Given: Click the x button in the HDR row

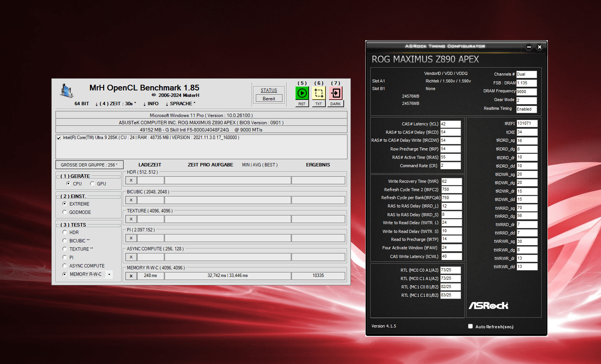Looking at the screenshot, I should (131, 180).
